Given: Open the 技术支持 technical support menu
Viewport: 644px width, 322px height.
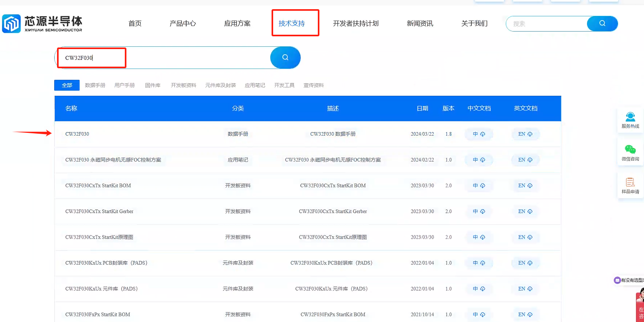Looking at the screenshot, I should point(291,24).
